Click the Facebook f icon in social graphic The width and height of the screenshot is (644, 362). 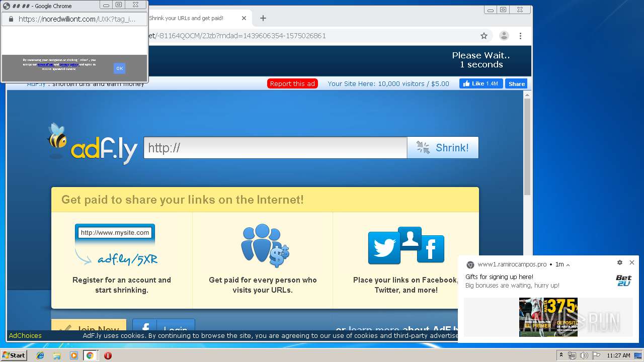coord(430,249)
